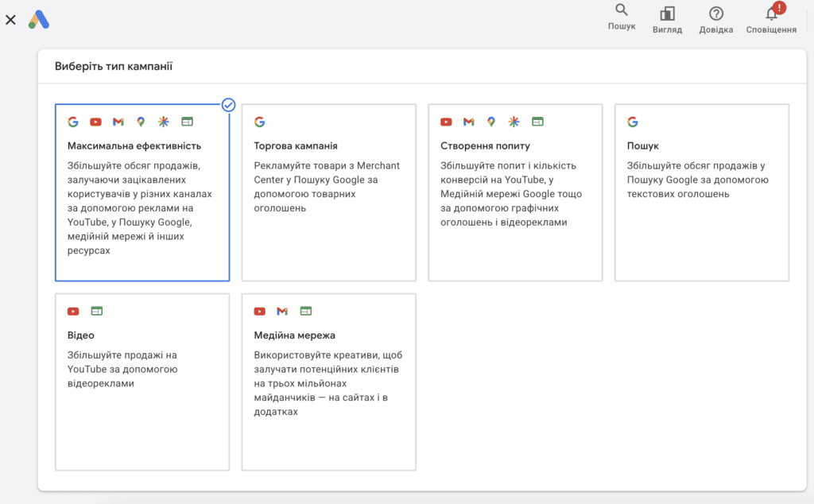
Task: Choose the Відео campaign type card
Action: pyautogui.click(x=142, y=382)
